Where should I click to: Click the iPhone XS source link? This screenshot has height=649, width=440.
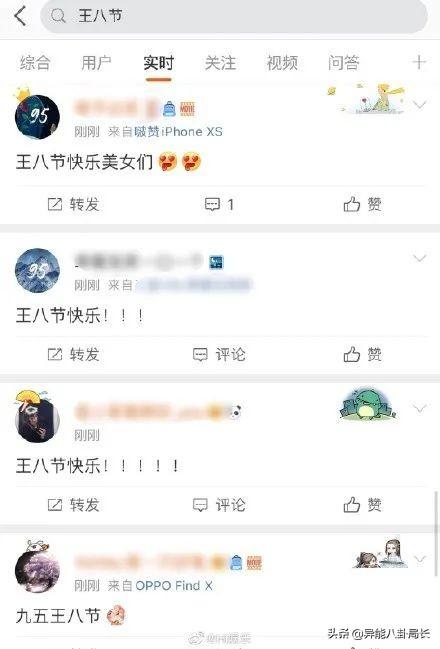178,132
